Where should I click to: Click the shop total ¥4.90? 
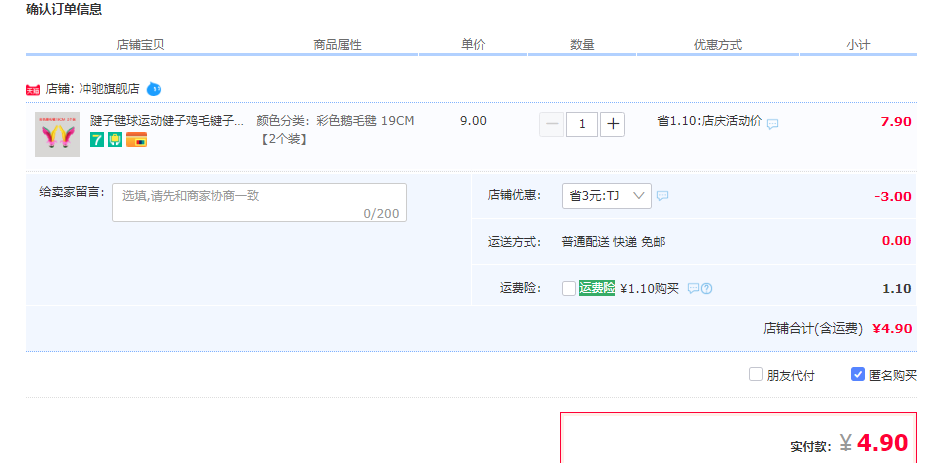[892, 328]
